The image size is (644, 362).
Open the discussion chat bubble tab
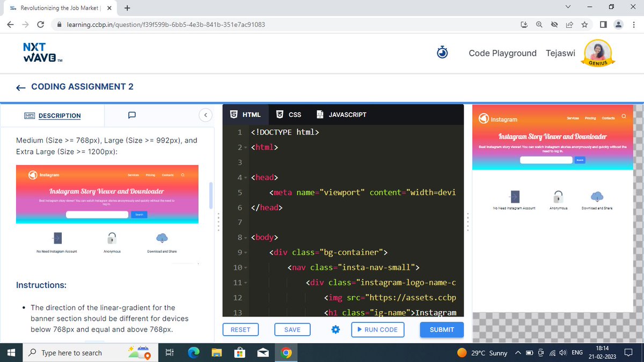(x=132, y=115)
